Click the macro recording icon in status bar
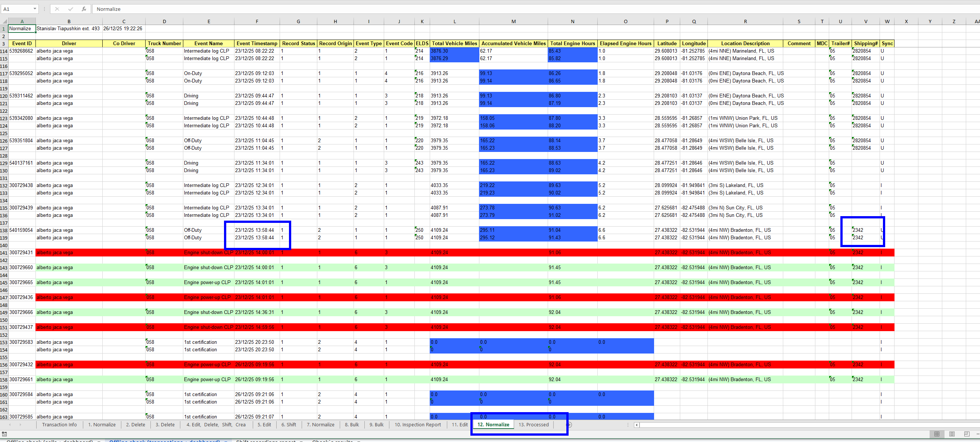Viewport: 980px width, 442px height. 4,434
